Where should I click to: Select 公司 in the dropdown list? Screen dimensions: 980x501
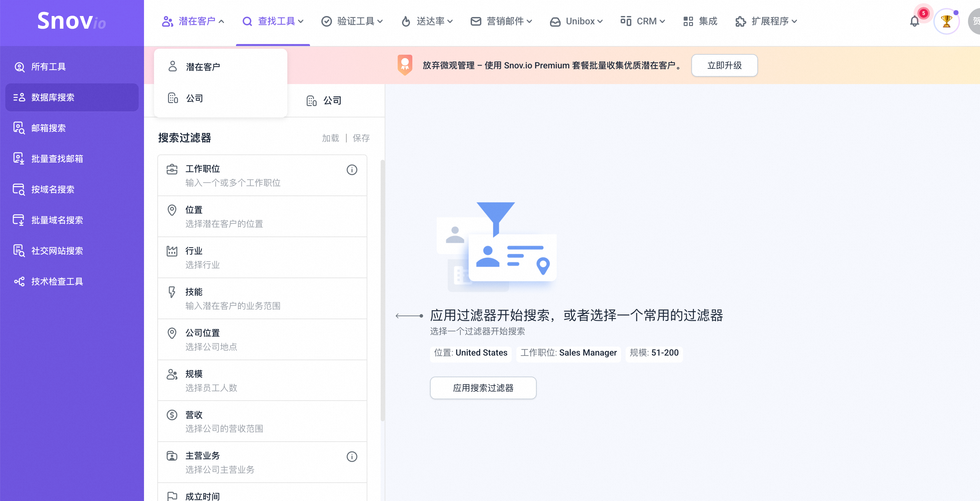[220, 98]
